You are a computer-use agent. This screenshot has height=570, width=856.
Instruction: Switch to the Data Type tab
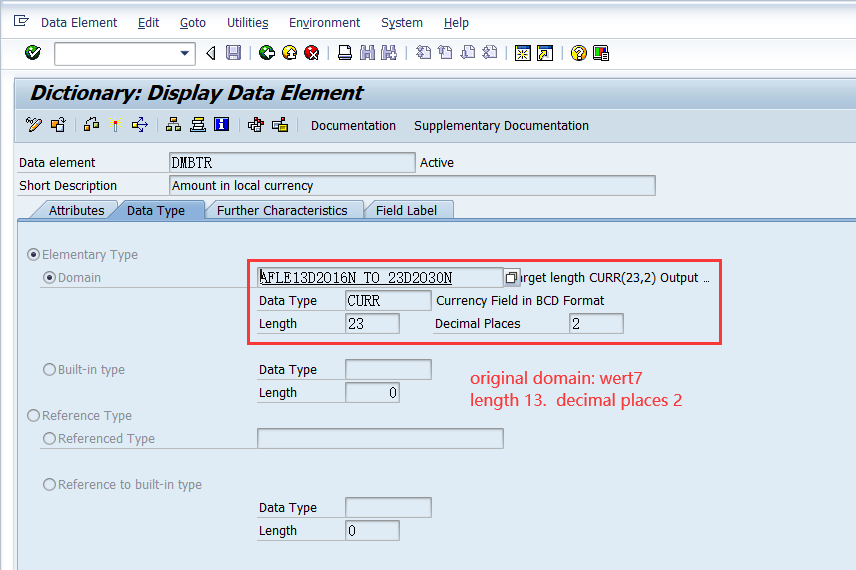tap(156, 210)
